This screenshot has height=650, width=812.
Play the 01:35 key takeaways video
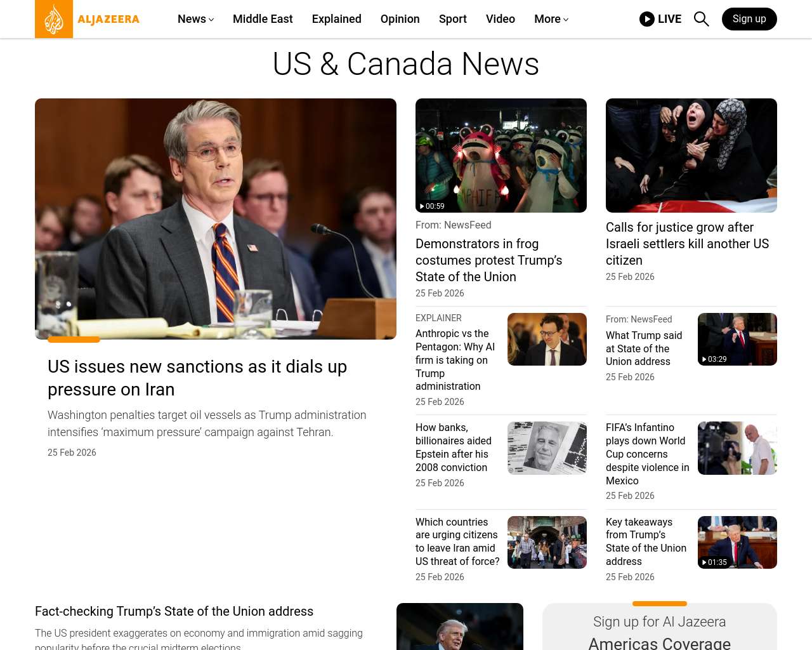(x=737, y=542)
